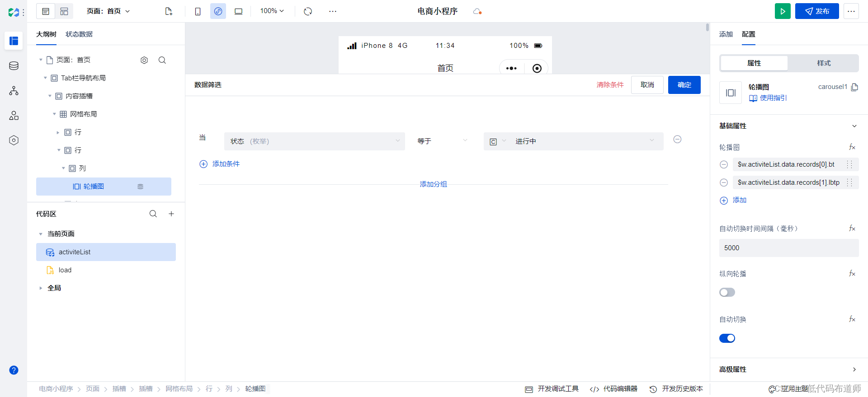This screenshot has width=868, height=397.
Task: Confirm filter with 确定 button
Action: point(684,85)
